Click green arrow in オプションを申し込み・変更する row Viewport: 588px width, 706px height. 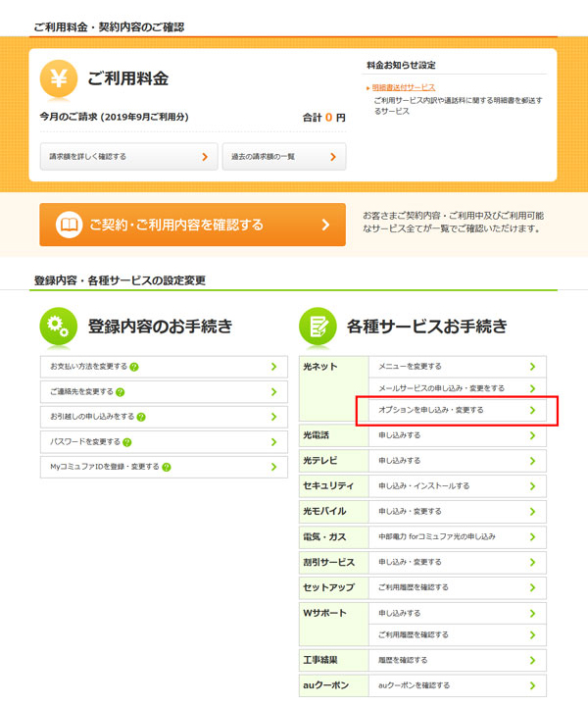point(533,410)
